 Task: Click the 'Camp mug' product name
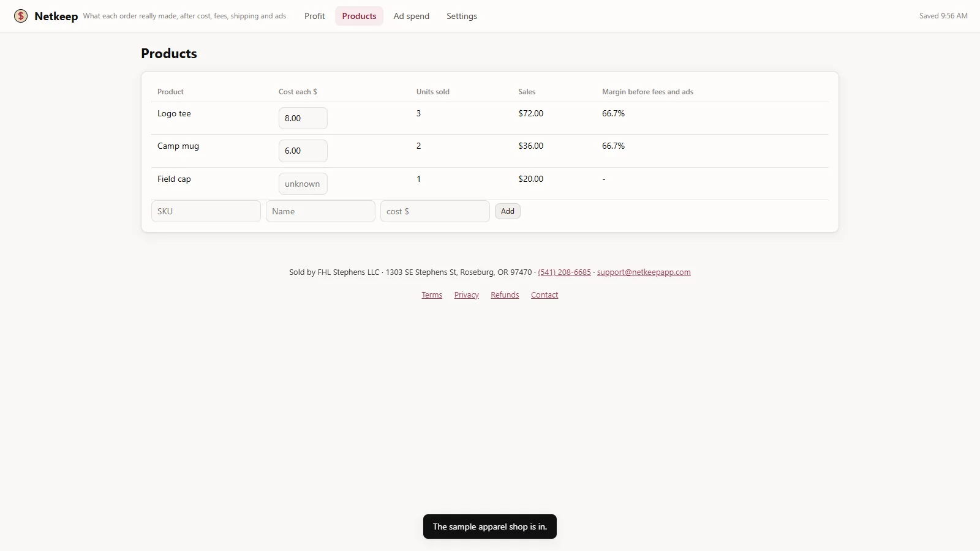(178, 146)
